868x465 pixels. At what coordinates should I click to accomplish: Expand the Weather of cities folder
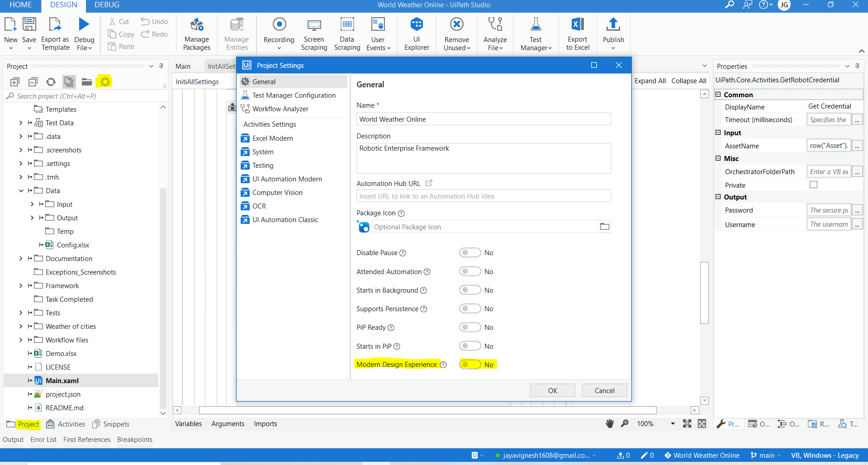coord(21,327)
